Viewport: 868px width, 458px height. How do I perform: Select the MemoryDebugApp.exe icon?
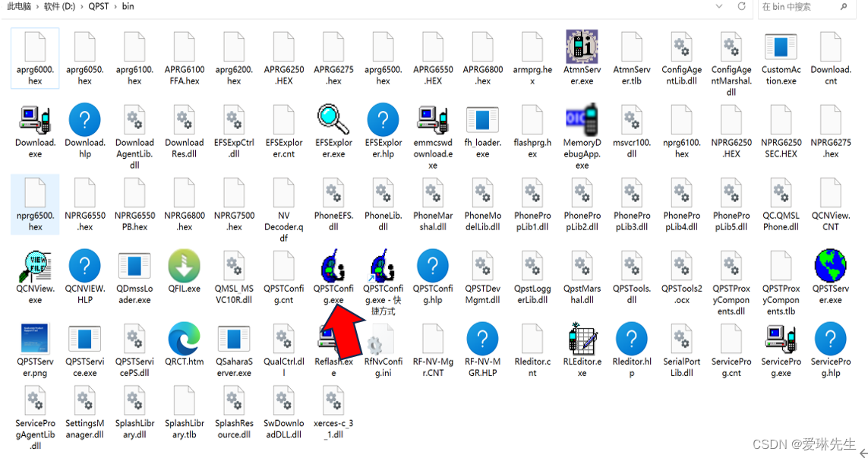coord(582,119)
